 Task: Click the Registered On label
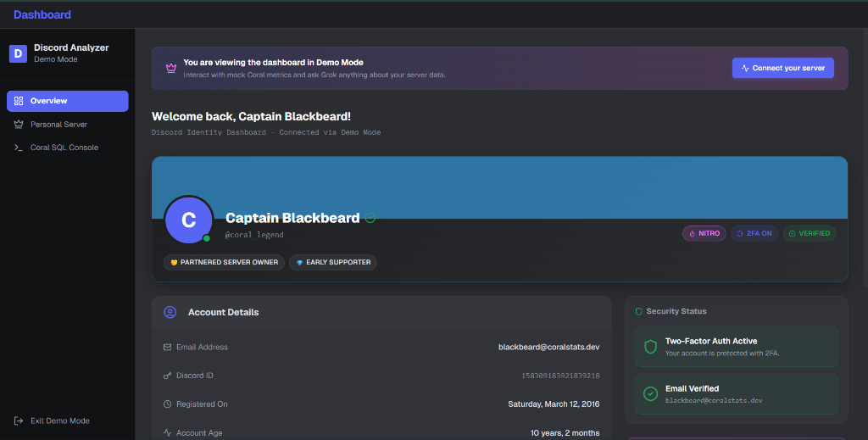[202, 404]
